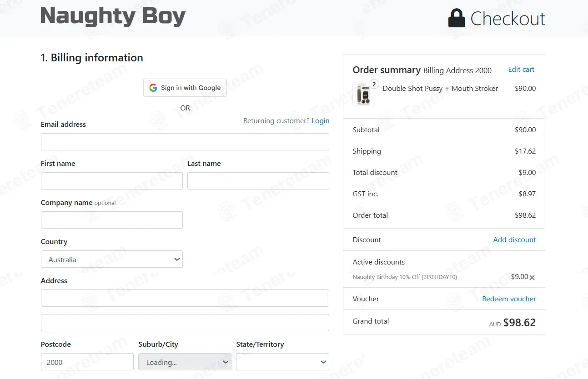Click the checkout padlock icon

tap(457, 18)
